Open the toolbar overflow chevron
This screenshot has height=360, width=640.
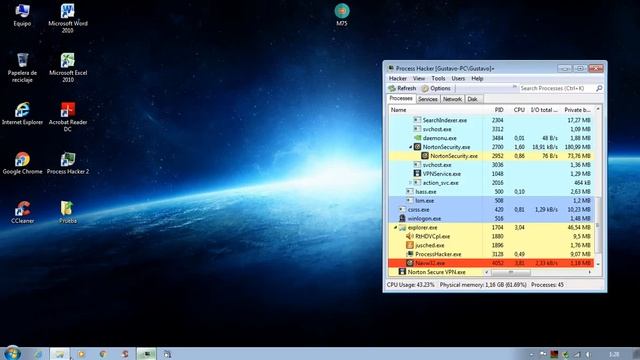515,87
